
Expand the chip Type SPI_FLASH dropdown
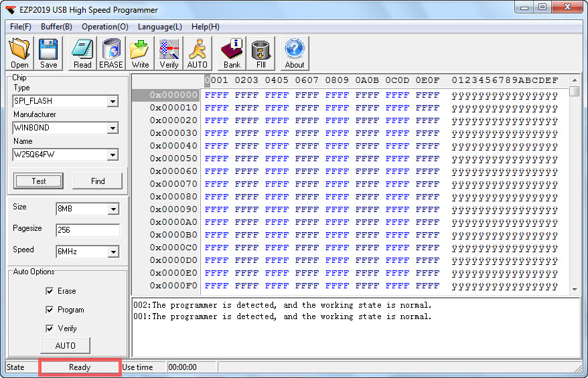point(113,102)
